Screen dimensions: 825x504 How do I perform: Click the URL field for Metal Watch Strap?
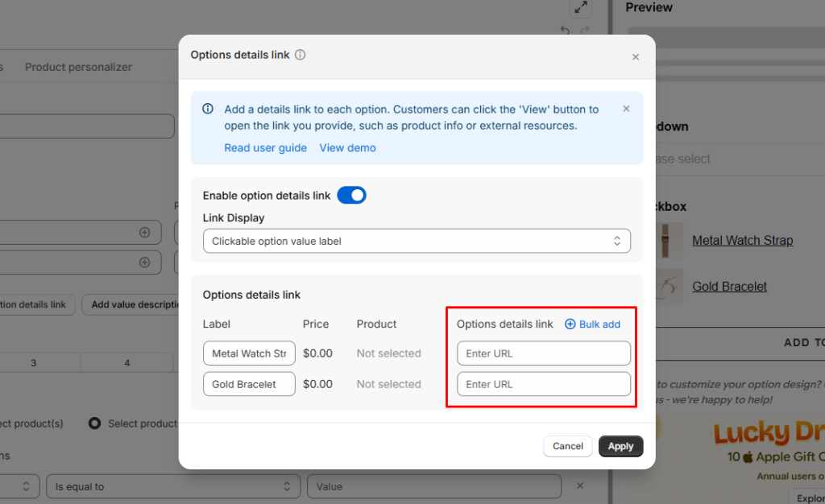[543, 353]
